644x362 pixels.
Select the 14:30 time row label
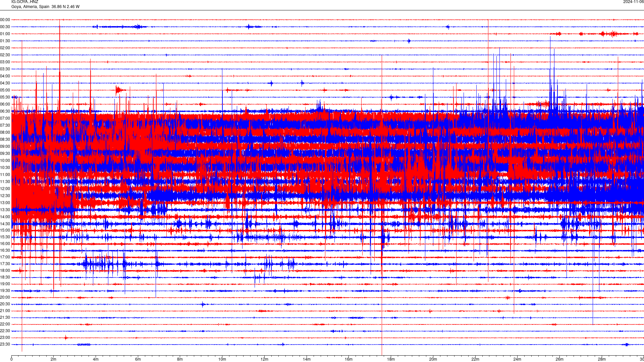[x=5, y=224]
